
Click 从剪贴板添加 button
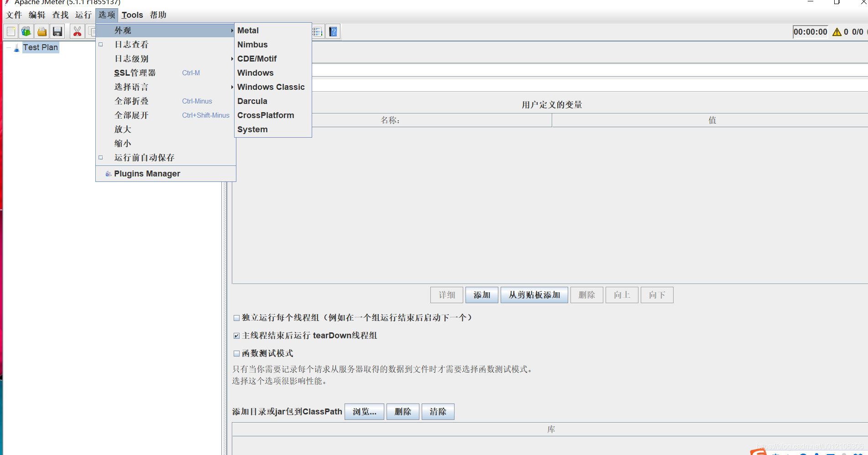click(534, 295)
